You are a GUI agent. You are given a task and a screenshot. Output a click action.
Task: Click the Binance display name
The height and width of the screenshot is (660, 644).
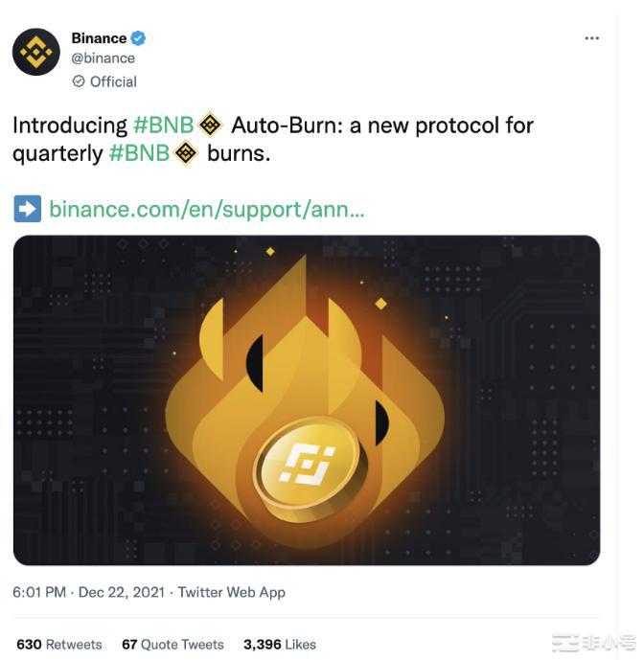(99, 38)
